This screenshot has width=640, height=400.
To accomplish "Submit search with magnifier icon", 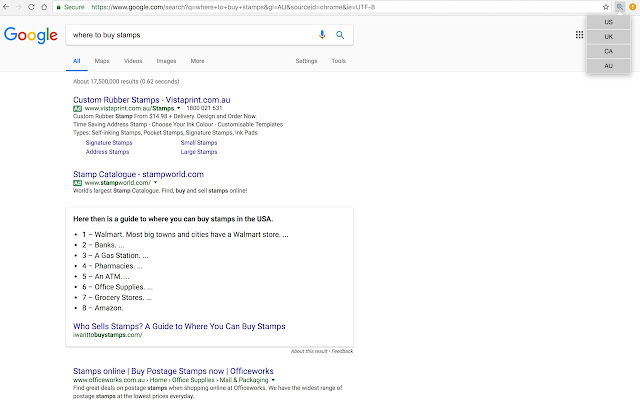I will tap(340, 35).
